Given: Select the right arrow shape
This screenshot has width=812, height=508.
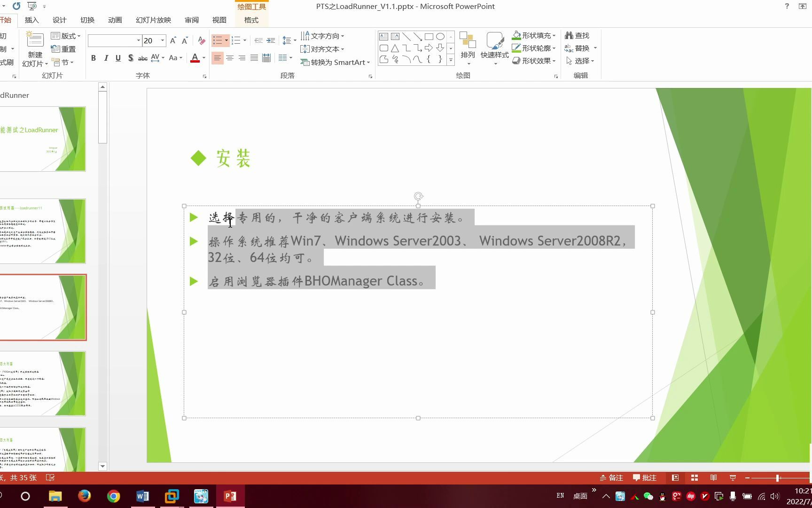Looking at the screenshot, I should [429, 48].
